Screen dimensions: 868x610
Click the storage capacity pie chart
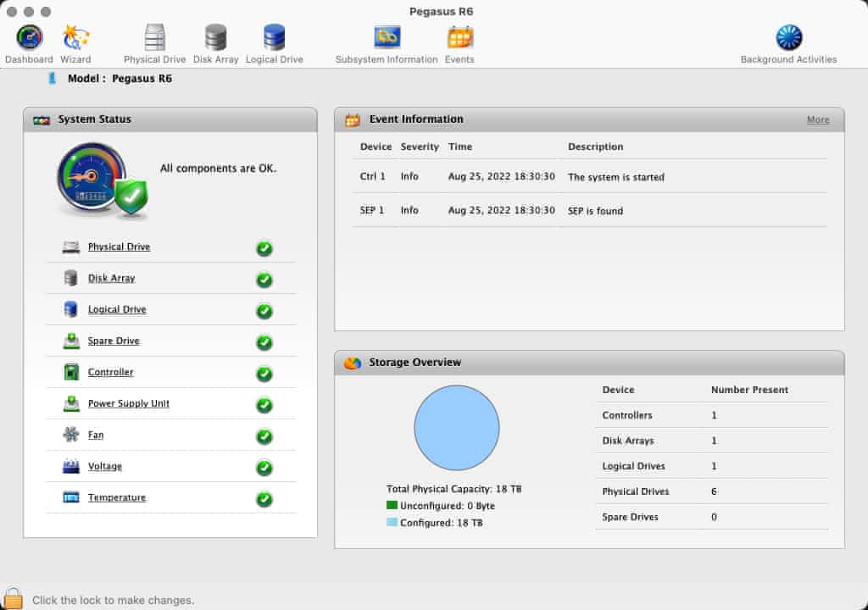(456, 428)
